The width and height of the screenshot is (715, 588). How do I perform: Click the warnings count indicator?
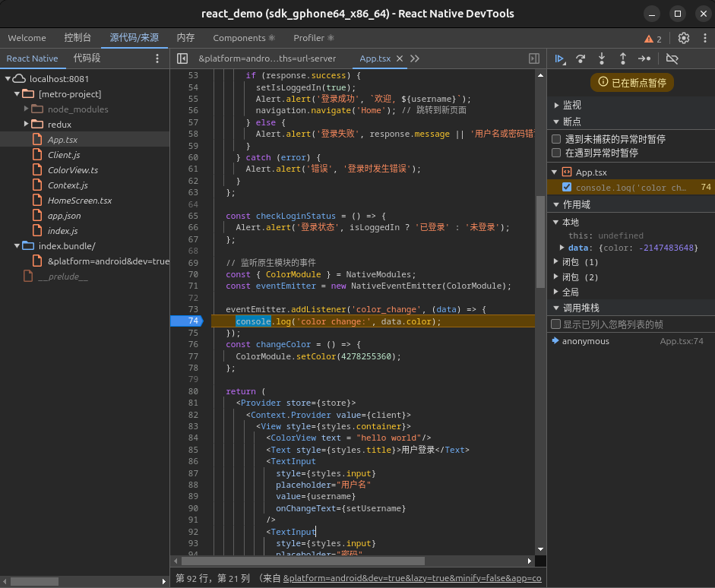[653, 39]
